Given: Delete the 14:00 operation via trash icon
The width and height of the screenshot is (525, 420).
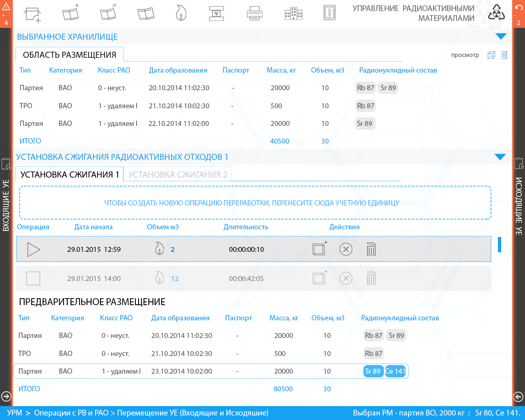Looking at the screenshot, I should 371,278.
